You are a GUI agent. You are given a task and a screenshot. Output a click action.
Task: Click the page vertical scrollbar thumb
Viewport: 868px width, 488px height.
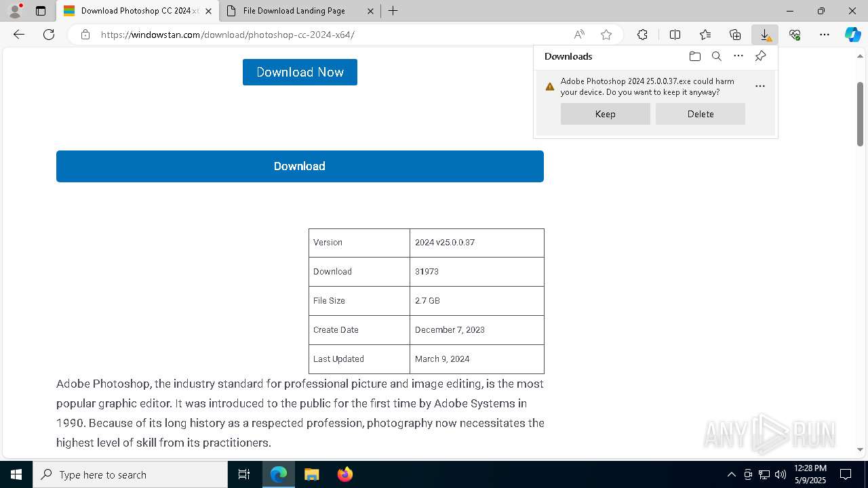[x=860, y=113]
